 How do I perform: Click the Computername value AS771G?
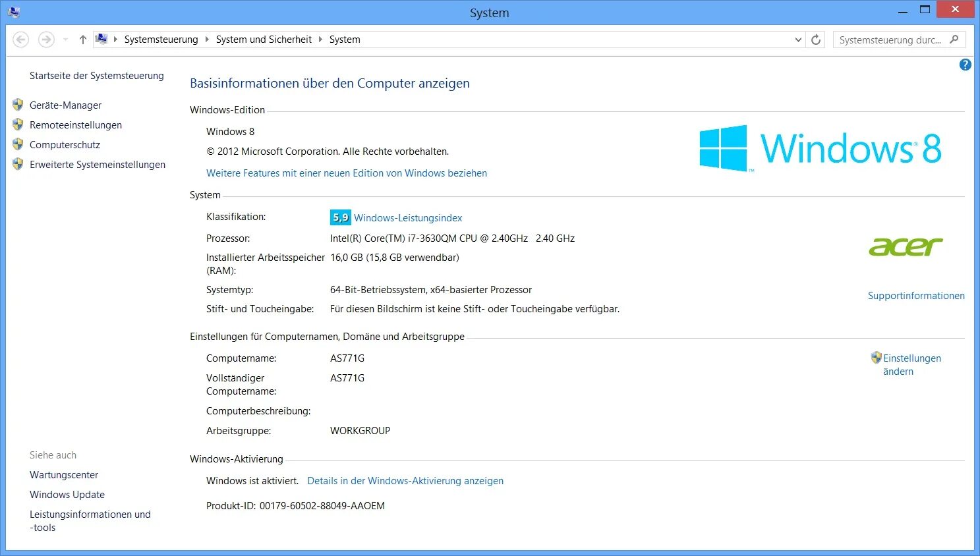pyautogui.click(x=347, y=358)
